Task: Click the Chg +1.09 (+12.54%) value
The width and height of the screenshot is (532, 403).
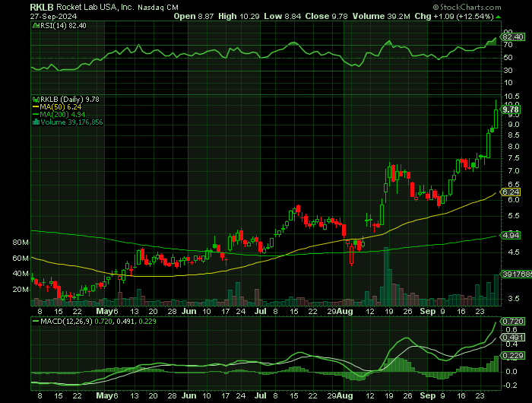Action: (x=454, y=16)
